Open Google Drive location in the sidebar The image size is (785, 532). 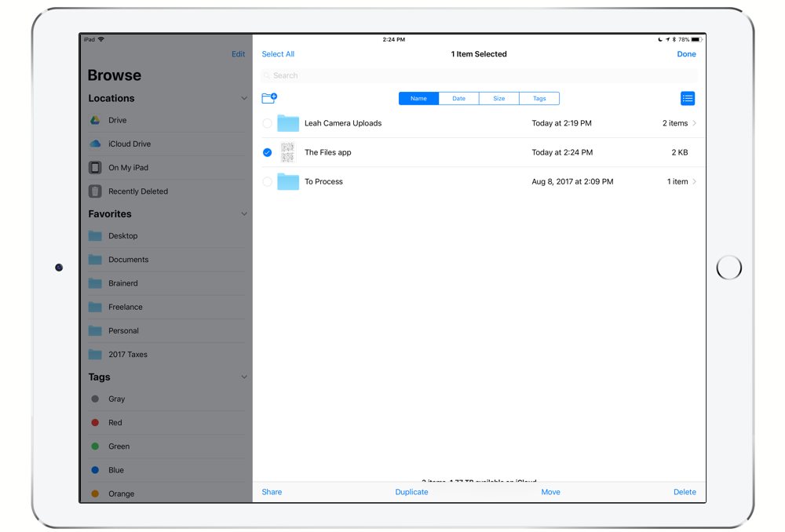pos(118,120)
